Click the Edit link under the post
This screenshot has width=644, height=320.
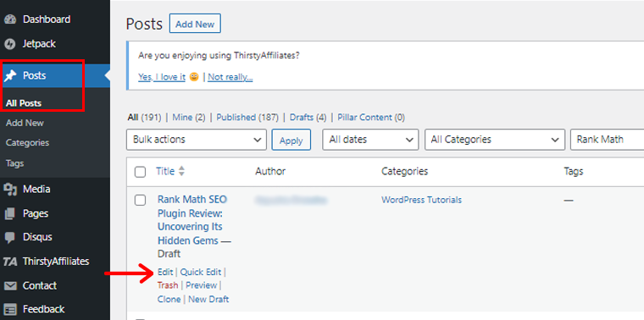(165, 272)
